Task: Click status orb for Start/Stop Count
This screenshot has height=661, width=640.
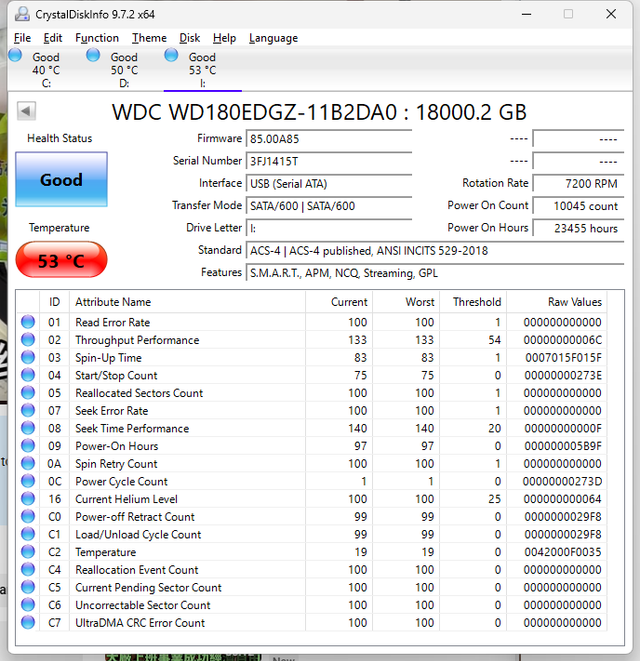Action: 28,375
